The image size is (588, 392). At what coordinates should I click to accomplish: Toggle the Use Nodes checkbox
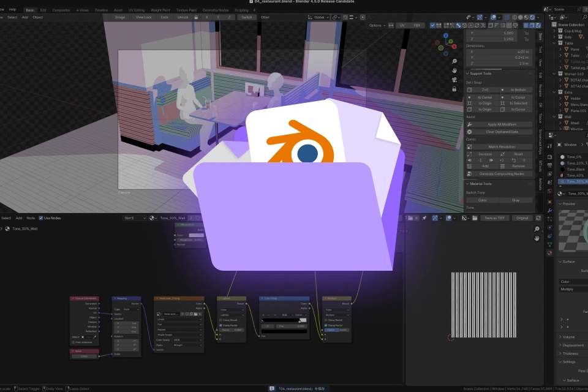tap(41, 218)
